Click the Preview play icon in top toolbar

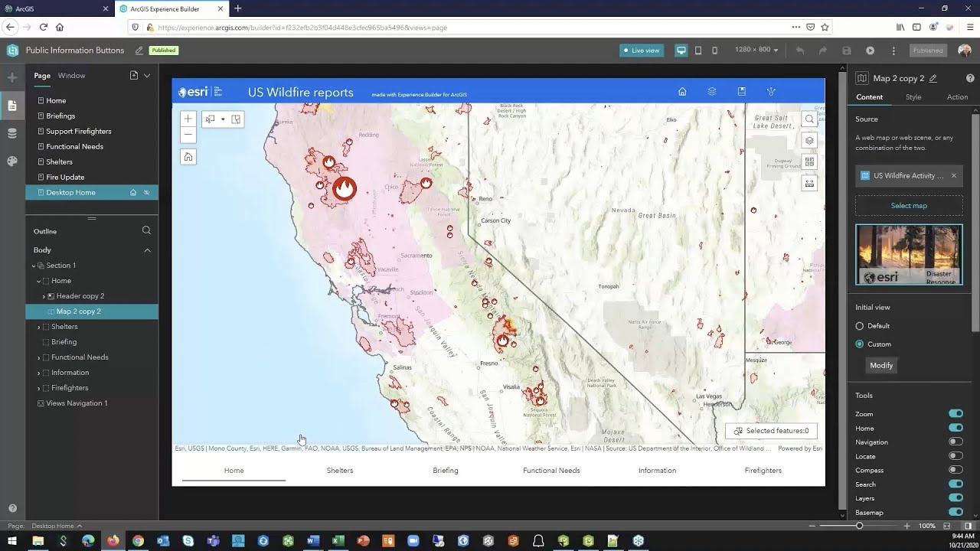(x=870, y=51)
